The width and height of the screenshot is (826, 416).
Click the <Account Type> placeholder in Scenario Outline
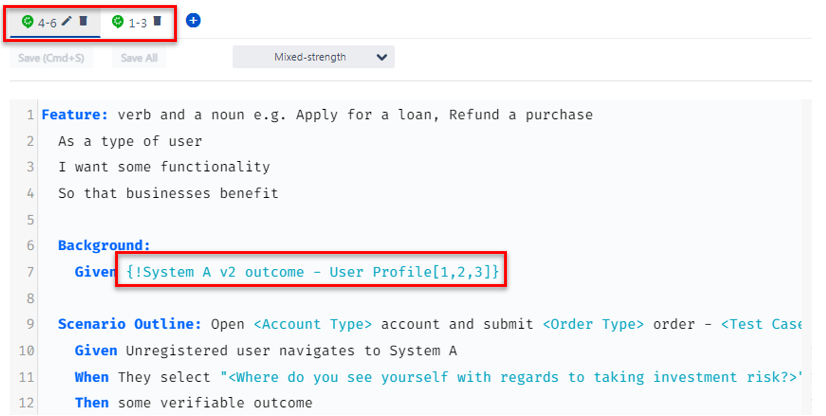point(313,324)
